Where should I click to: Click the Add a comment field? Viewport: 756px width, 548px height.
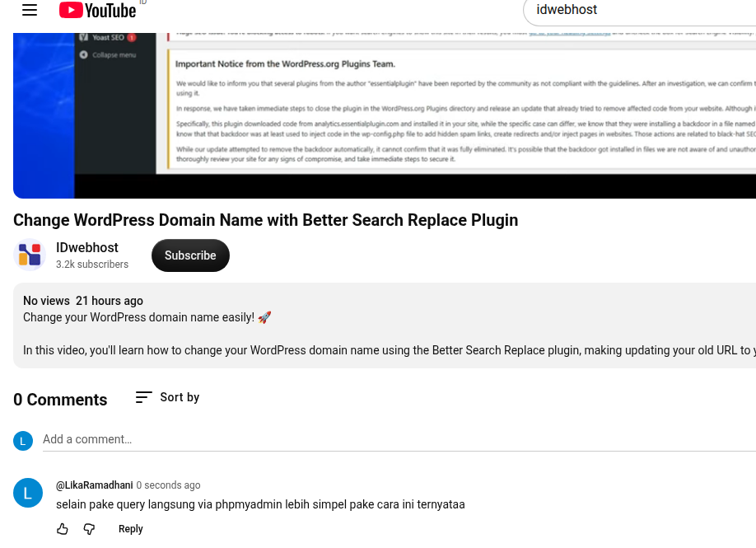click(x=399, y=439)
